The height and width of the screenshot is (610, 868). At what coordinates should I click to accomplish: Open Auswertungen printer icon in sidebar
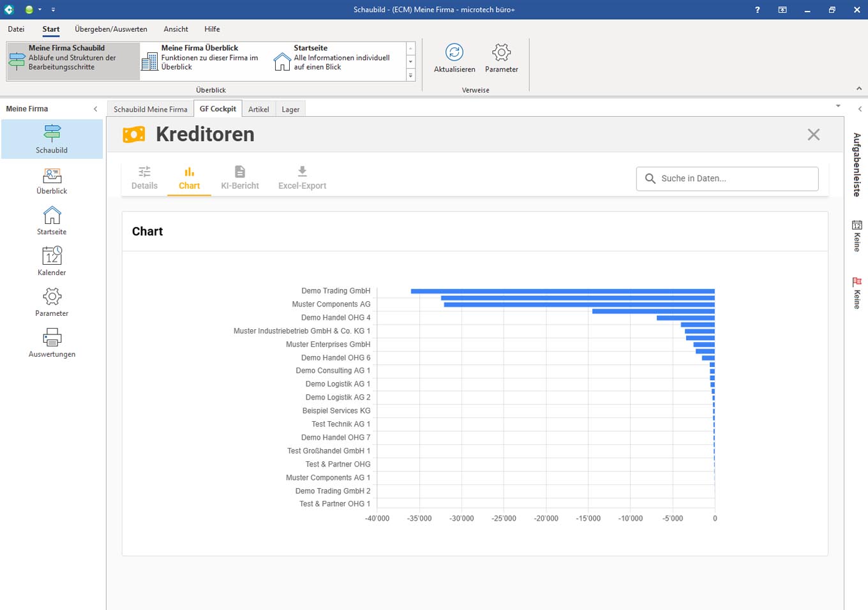click(52, 338)
